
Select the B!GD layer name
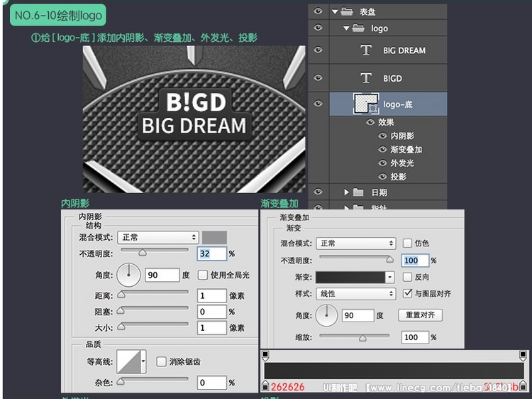pyautogui.click(x=392, y=78)
